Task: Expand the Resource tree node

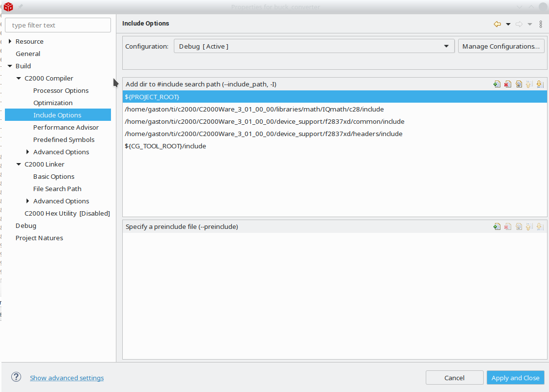Action: coord(10,41)
